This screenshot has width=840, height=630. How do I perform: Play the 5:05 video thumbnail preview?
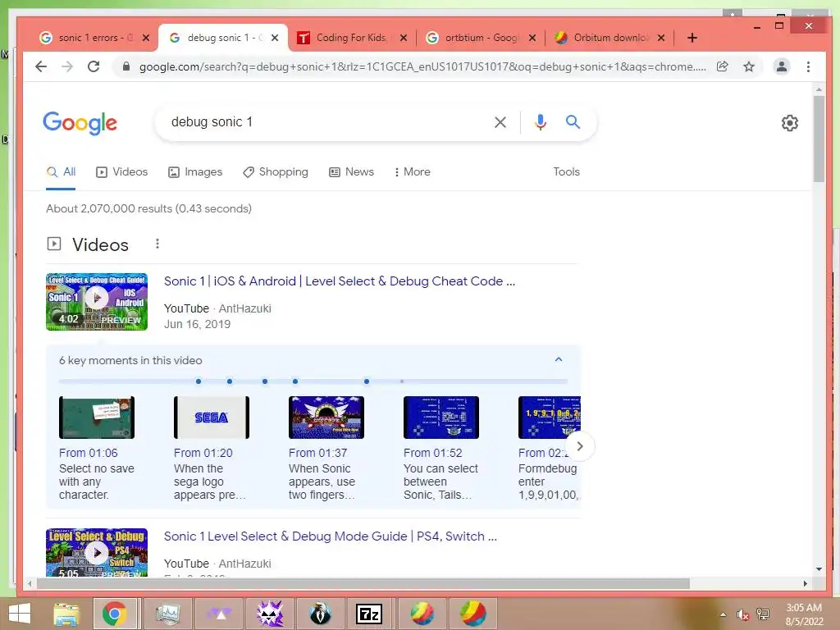click(x=97, y=553)
